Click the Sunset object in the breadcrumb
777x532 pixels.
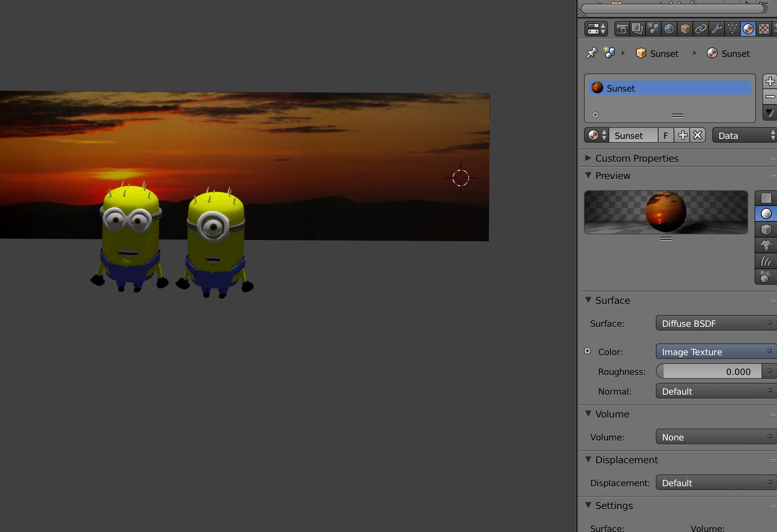tap(657, 53)
